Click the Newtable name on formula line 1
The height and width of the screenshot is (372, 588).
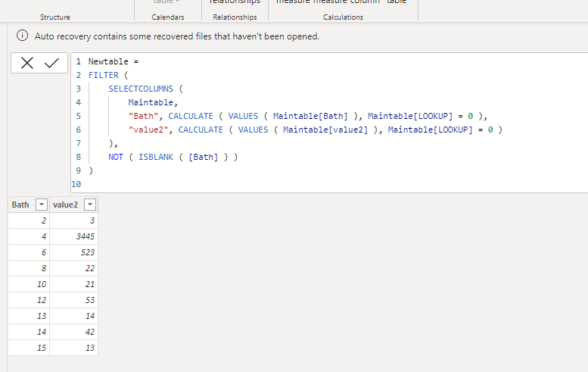pos(108,61)
